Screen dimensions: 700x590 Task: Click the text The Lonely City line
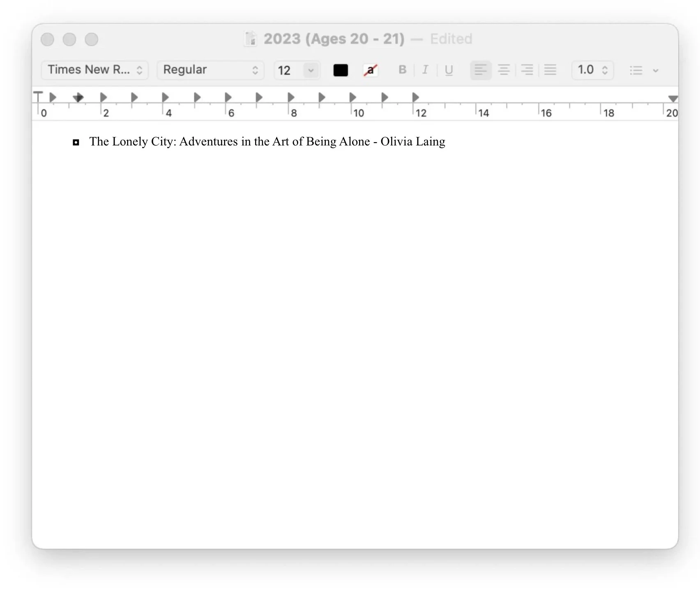pyautogui.click(x=267, y=142)
